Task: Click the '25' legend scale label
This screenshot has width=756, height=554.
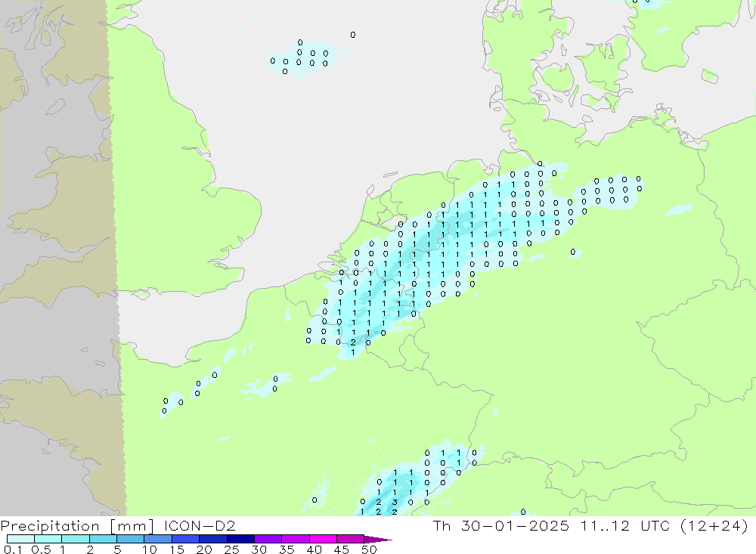Action: coord(231,549)
